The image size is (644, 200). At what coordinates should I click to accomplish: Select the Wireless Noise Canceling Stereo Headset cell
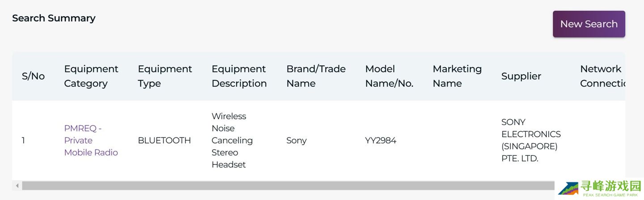pyautogui.click(x=232, y=140)
